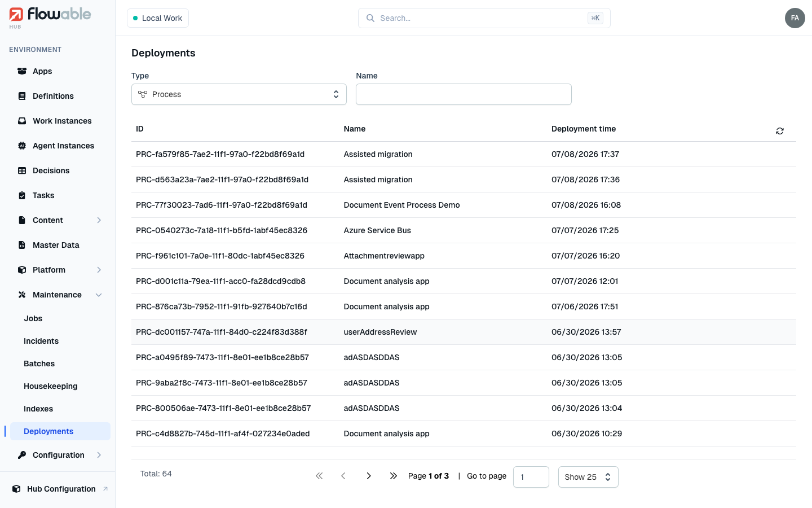Click the Hub Configuration external link arrow
The height and width of the screenshot is (508, 812).
point(105,489)
